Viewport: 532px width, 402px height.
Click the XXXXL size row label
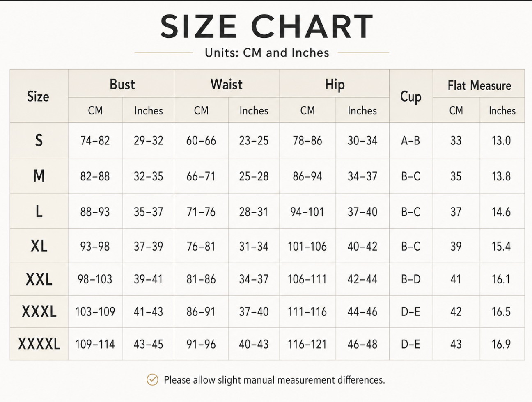pos(39,344)
